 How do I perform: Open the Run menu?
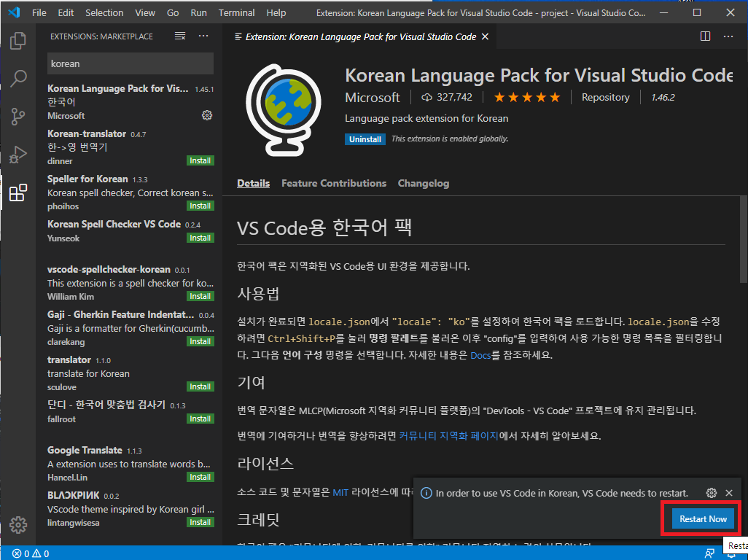tap(198, 13)
